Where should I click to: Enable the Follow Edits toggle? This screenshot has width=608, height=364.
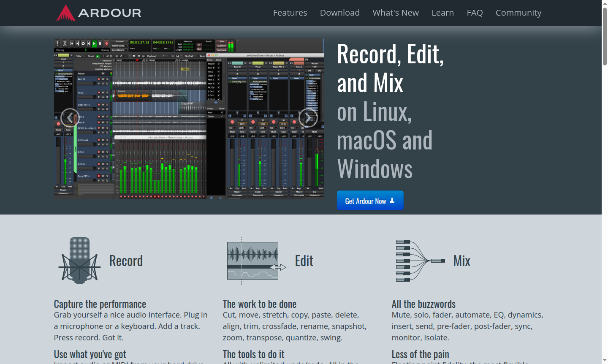click(x=119, y=46)
